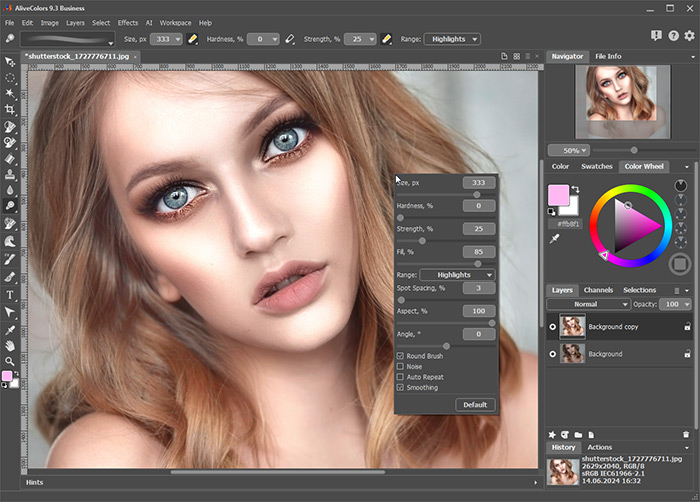Select the Hand pan tool
Viewport: 700px width, 502px height.
tap(9, 346)
